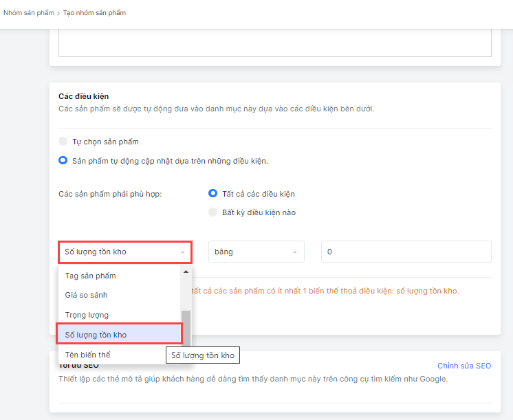Screen dimensions: 513x420
Task: Choose 'Giá so sánh' in the dropdown list
Action: 87,295
